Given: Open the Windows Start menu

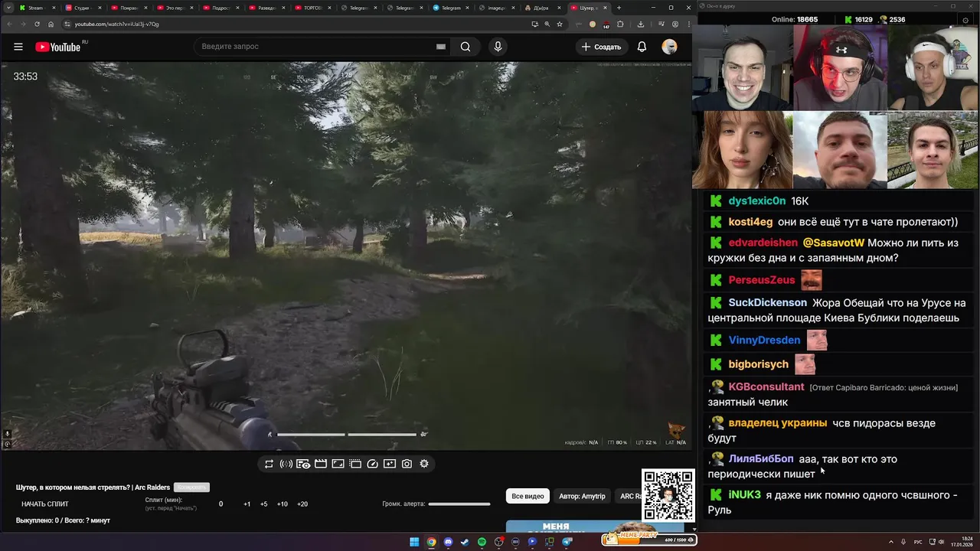Looking at the screenshot, I should point(414,542).
